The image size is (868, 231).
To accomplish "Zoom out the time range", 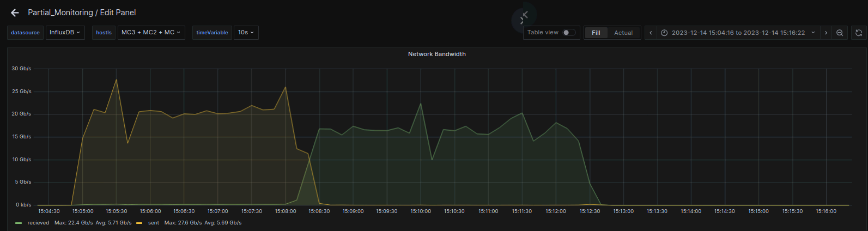I will 840,33.
